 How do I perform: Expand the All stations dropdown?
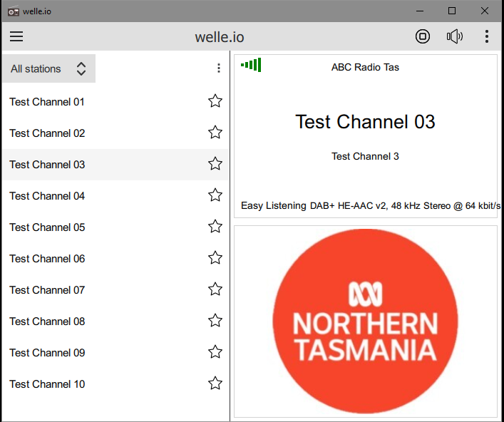pos(48,68)
